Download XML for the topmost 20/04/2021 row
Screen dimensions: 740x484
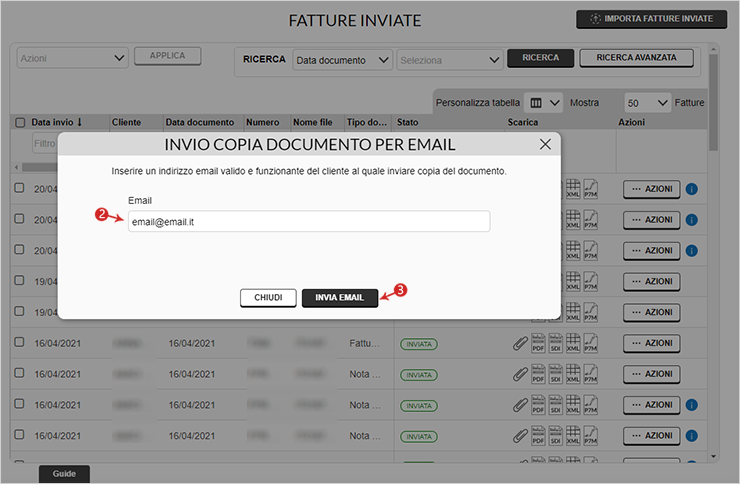coord(573,189)
